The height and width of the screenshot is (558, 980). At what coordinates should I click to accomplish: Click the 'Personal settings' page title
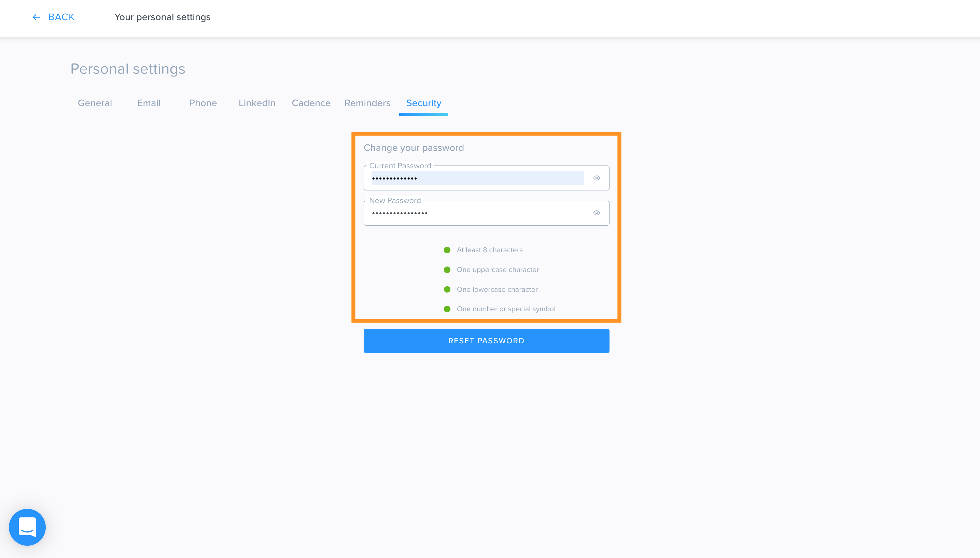pos(128,69)
